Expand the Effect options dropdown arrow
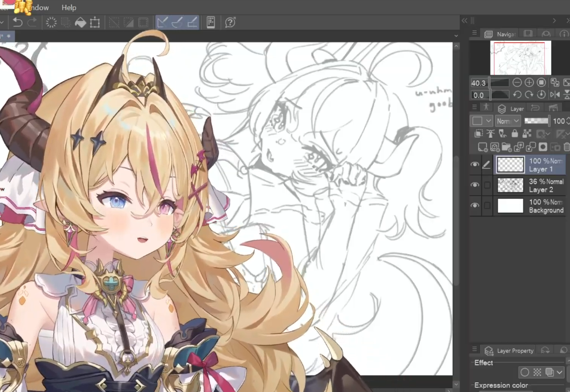Image resolution: width=570 pixels, height=392 pixels. (559, 372)
